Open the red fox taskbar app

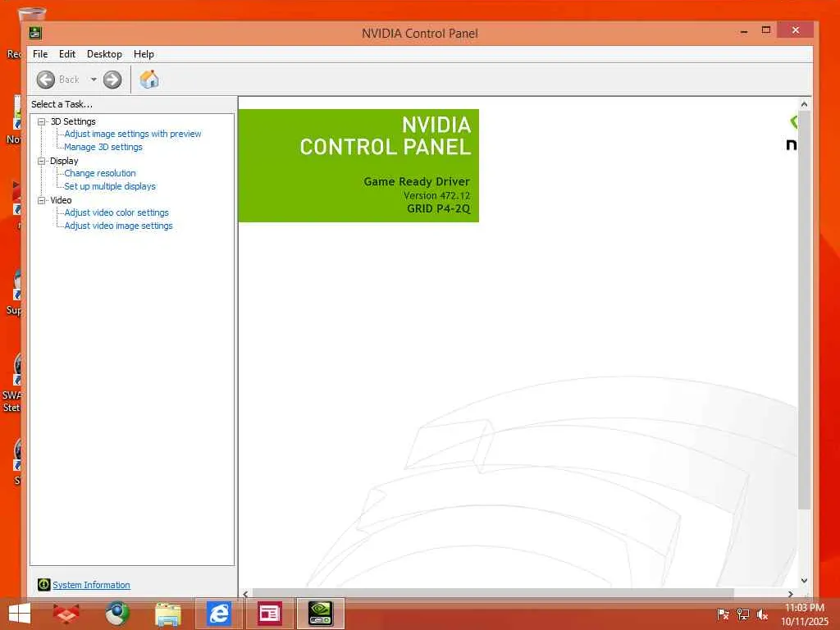[66, 614]
